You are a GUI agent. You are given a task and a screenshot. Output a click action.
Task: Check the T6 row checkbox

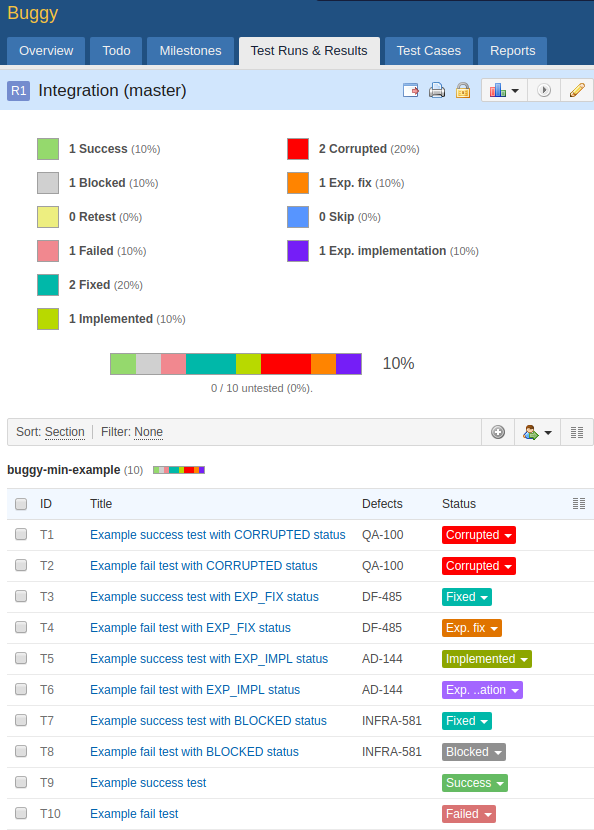pos(21,690)
